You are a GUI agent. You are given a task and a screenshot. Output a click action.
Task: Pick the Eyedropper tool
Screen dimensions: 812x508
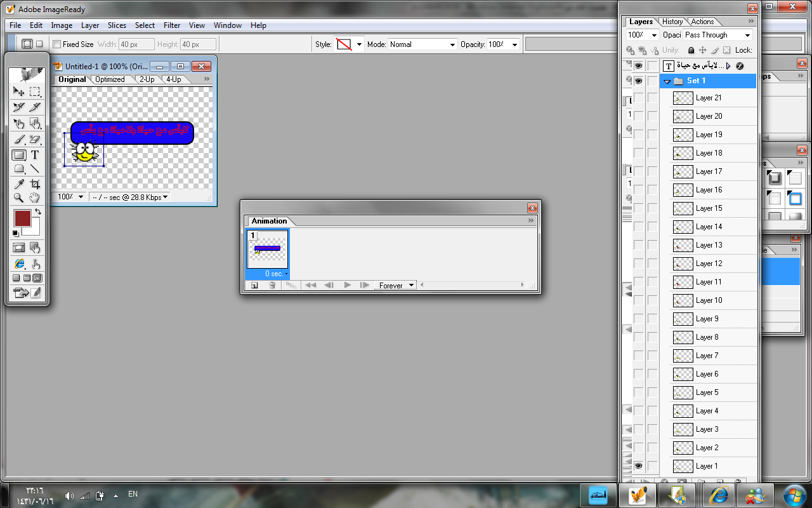coord(19,184)
